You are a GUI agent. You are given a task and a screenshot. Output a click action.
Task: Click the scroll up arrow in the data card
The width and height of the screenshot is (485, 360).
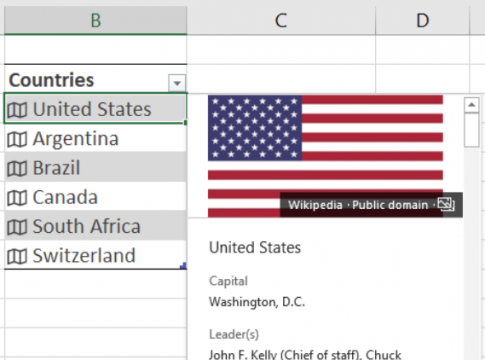tap(471, 105)
